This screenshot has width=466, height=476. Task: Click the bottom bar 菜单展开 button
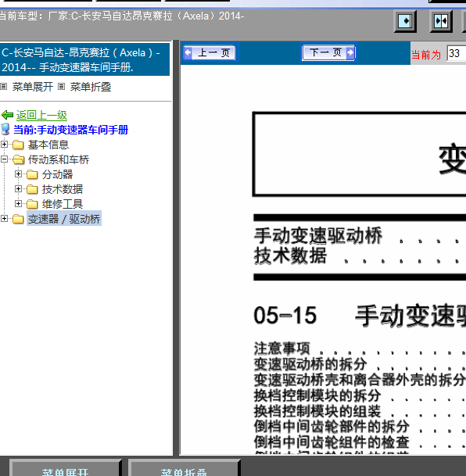65,468
